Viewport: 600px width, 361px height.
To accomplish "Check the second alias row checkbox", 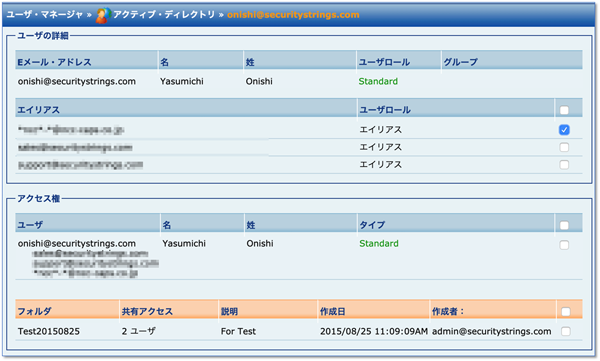I will pos(564,147).
